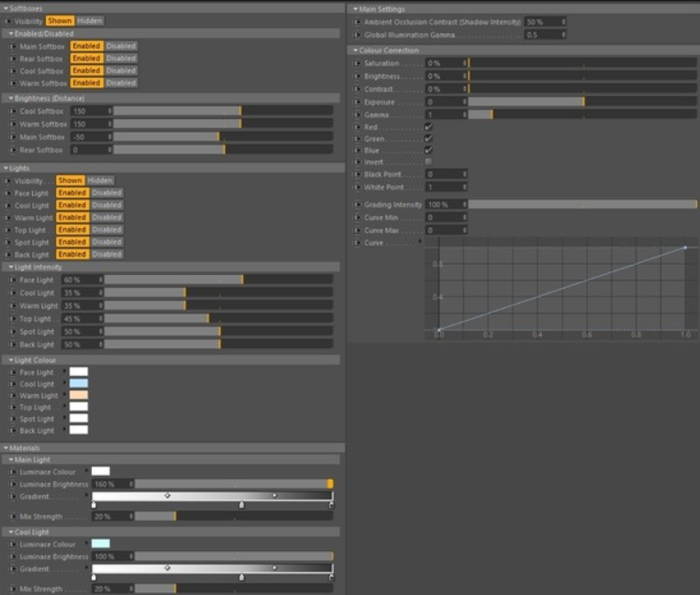Click the first gradient knot on Main Light gradient

[x=94, y=505]
